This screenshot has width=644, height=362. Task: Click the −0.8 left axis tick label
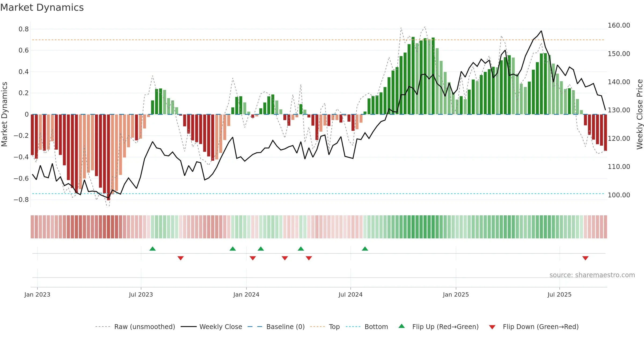click(x=21, y=200)
